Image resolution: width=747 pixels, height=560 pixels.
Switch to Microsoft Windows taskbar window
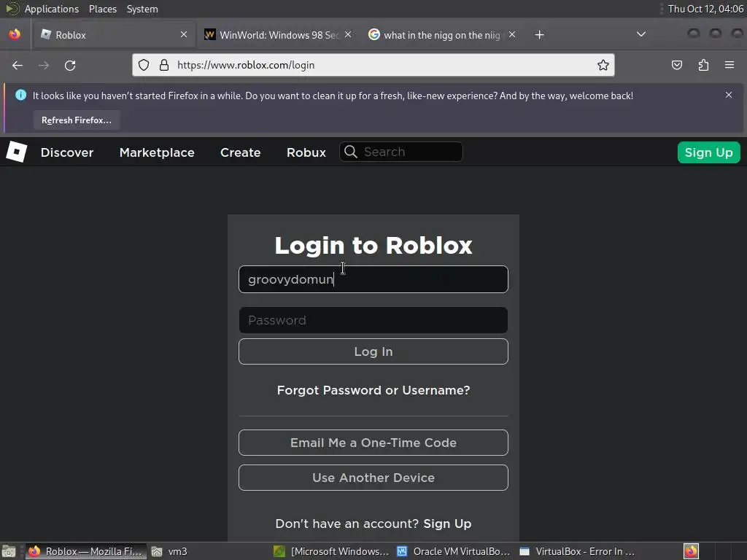click(332, 551)
